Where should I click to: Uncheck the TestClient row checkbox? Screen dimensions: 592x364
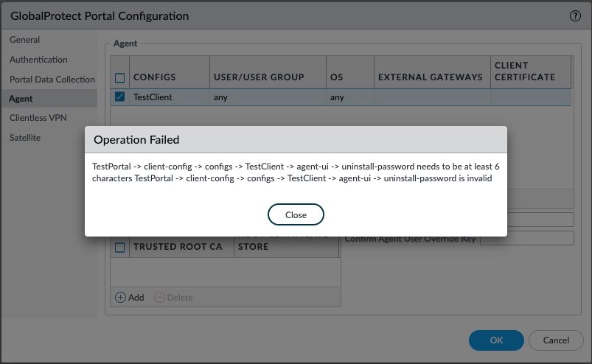point(120,97)
